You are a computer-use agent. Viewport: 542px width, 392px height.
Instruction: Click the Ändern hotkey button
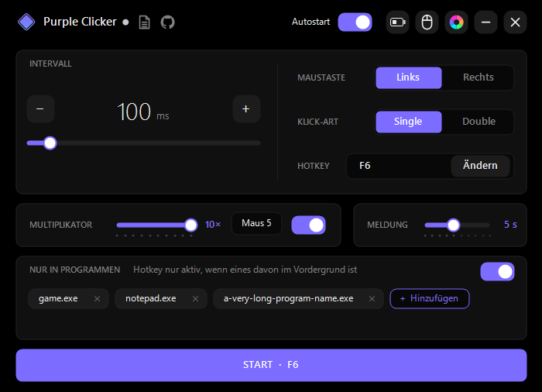click(x=480, y=166)
